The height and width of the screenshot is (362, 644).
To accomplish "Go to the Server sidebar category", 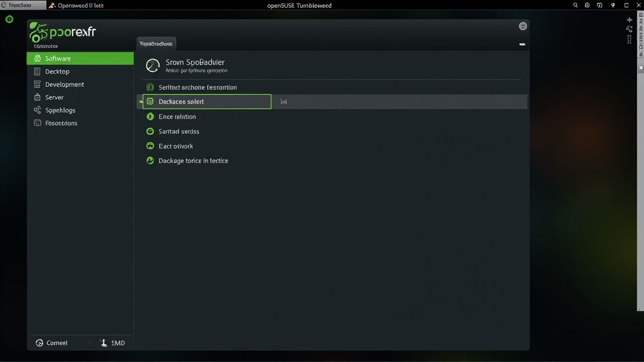I will point(80,98).
